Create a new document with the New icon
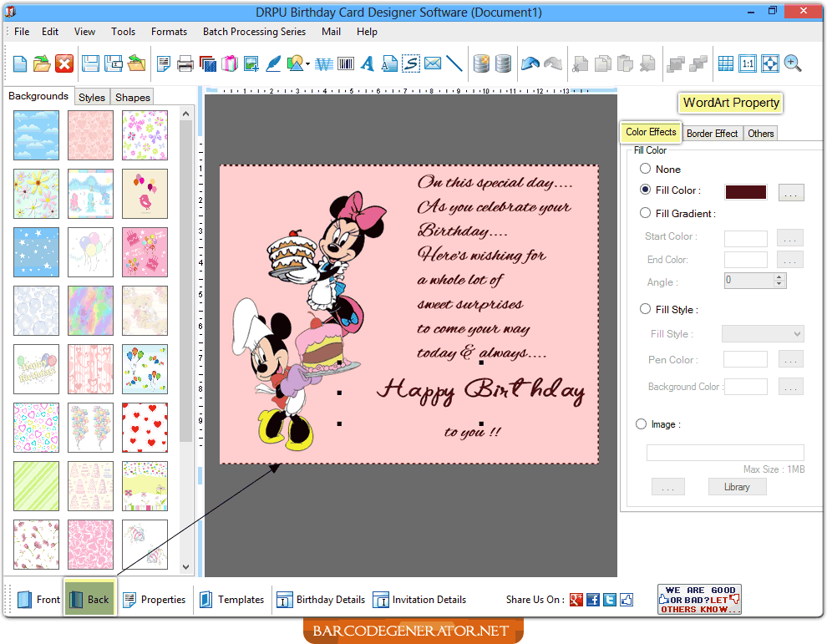The width and height of the screenshot is (827, 644). (19, 63)
